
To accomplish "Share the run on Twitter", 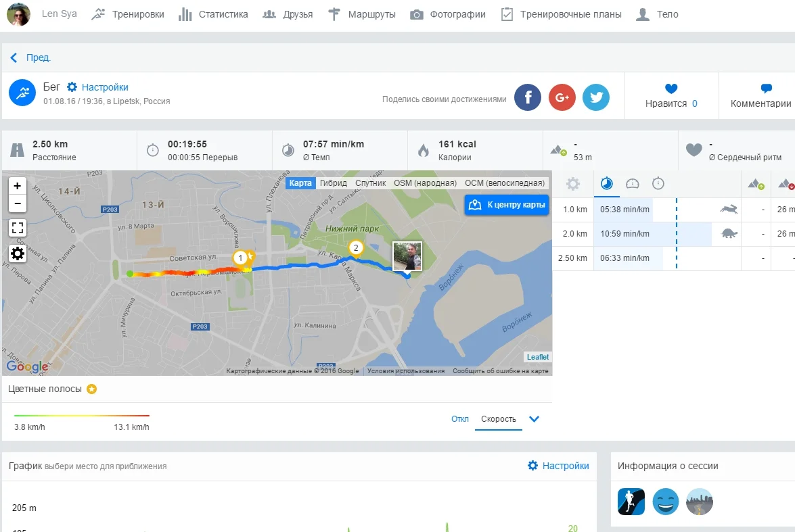I will pyautogui.click(x=596, y=97).
